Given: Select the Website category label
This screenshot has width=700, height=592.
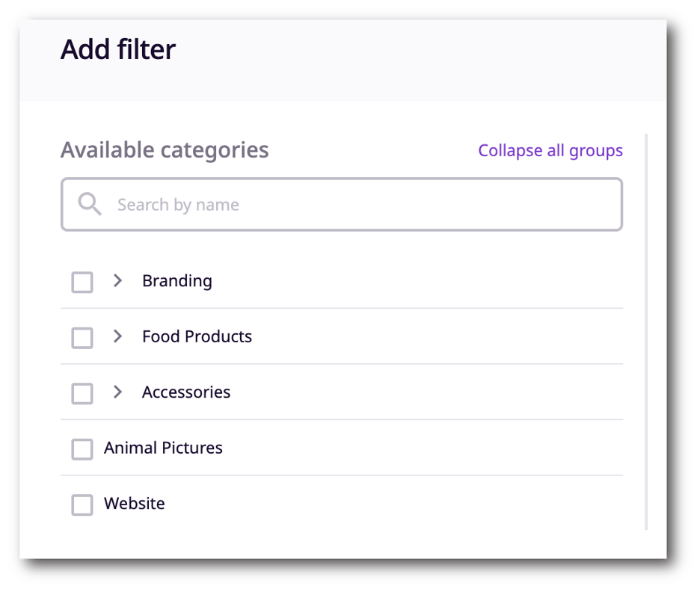Looking at the screenshot, I should pos(135,503).
